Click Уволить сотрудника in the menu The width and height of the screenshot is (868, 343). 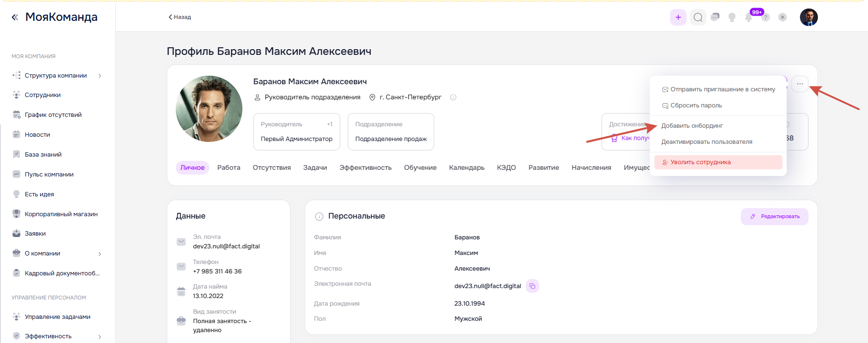coord(718,162)
